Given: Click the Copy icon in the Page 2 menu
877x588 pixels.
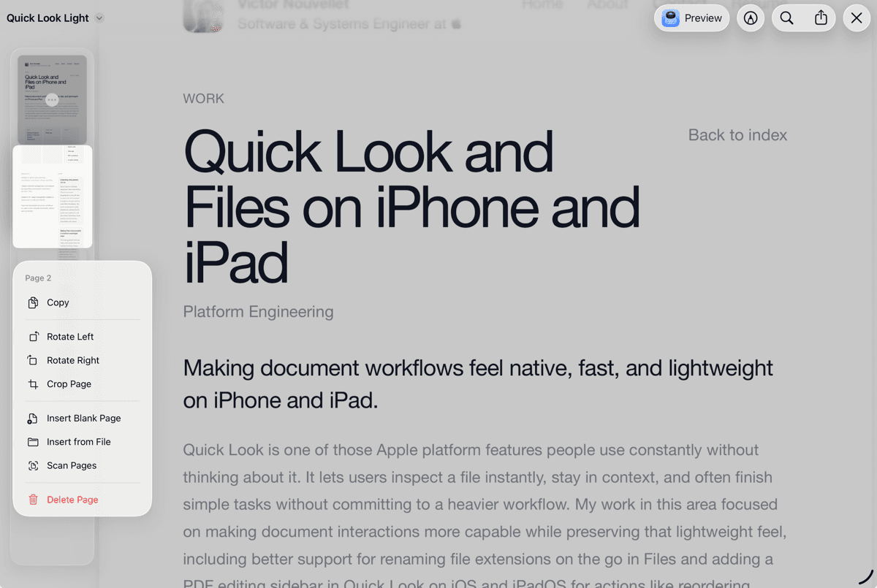Looking at the screenshot, I should pyautogui.click(x=35, y=302).
